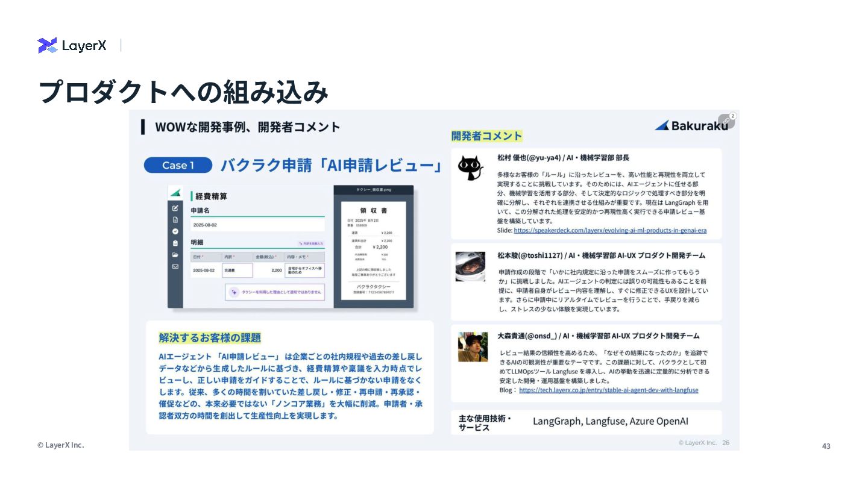This screenshot has width=868, height=488.
Task: Open the speakerdeck.com slide link
Action: point(610,230)
